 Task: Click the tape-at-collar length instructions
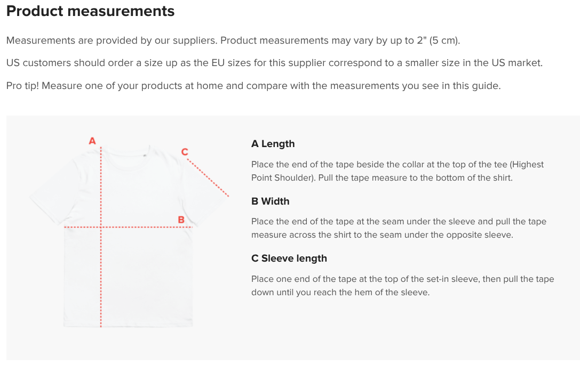[x=398, y=171]
